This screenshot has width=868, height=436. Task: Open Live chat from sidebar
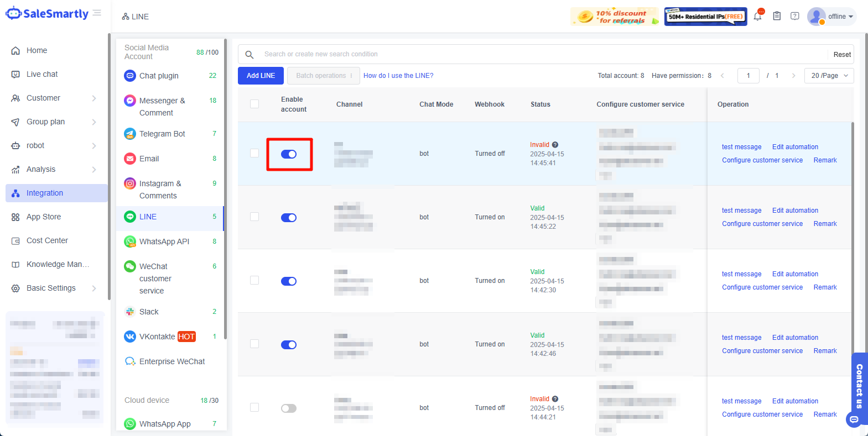click(42, 74)
